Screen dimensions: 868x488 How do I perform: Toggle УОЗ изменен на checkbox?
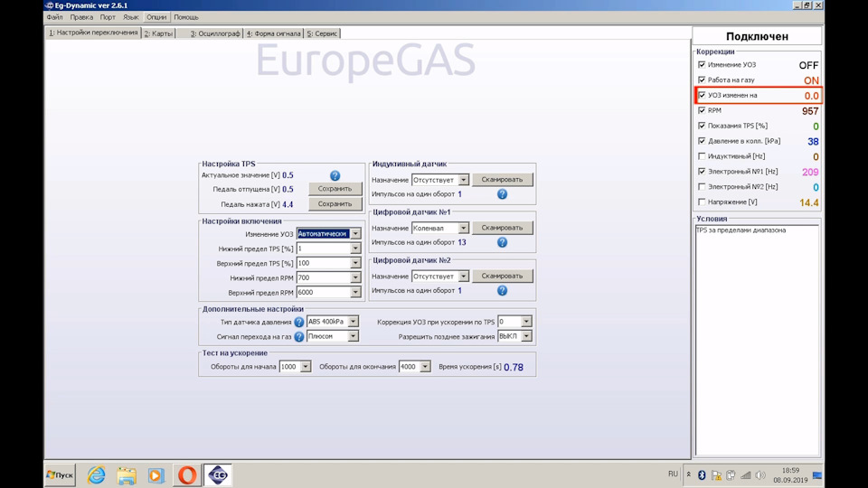pyautogui.click(x=702, y=95)
